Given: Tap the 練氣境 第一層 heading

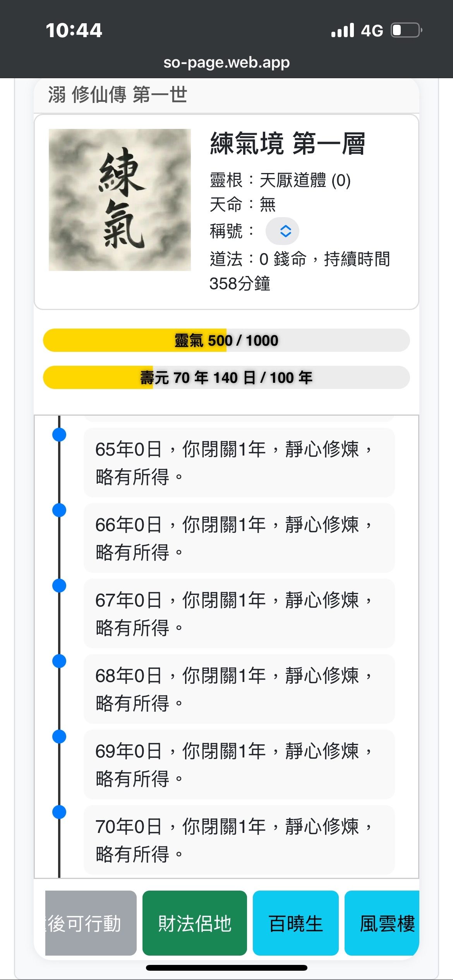Looking at the screenshot, I should [x=287, y=144].
